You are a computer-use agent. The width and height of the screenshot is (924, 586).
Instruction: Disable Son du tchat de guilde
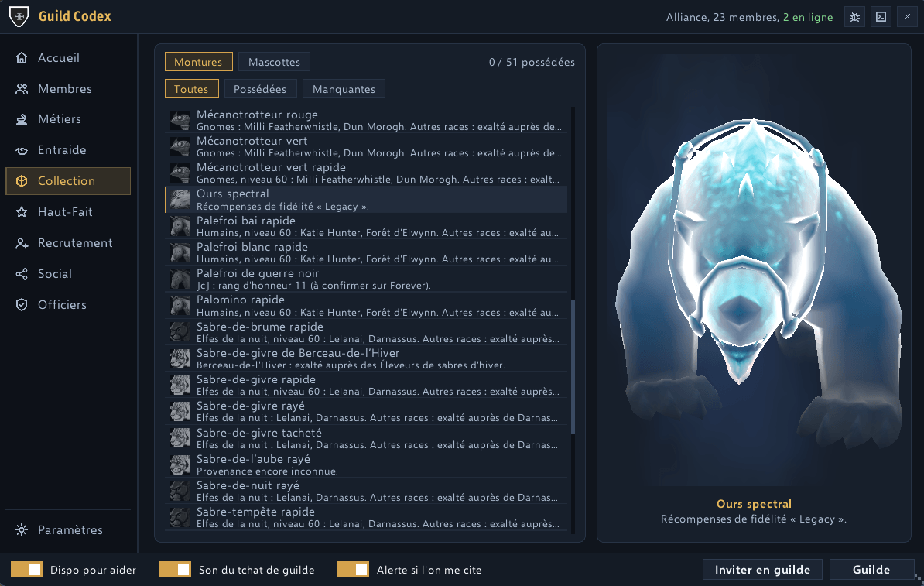[175, 570]
